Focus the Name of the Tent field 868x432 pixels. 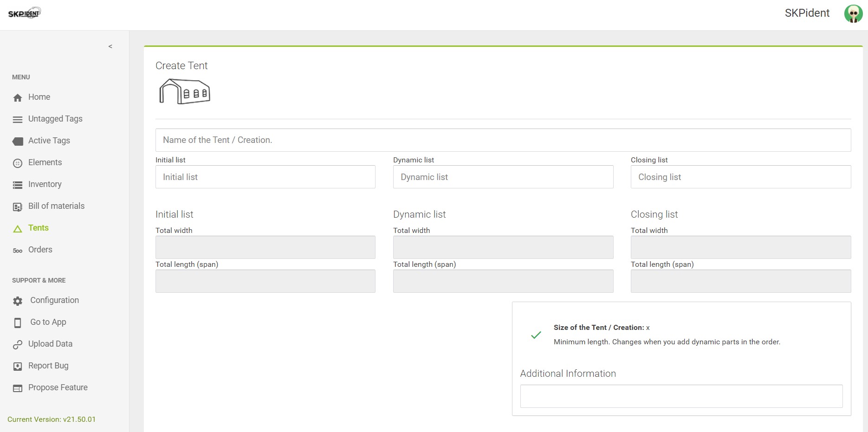(503, 140)
